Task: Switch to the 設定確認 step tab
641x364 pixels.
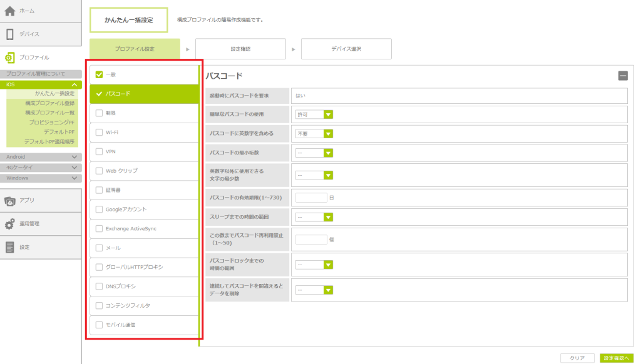Action: point(240,49)
